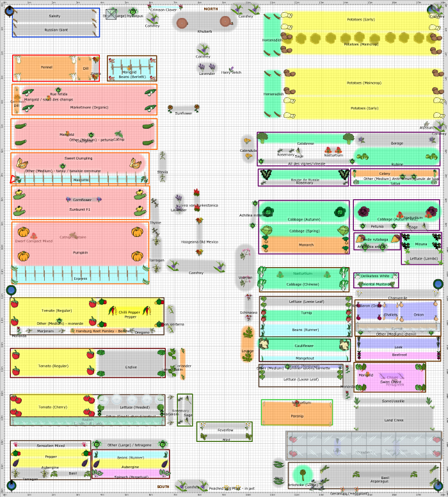Click the marigold flower in Swiss Chard bed
Viewport: 448px width, 497px height.
point(367,374)
